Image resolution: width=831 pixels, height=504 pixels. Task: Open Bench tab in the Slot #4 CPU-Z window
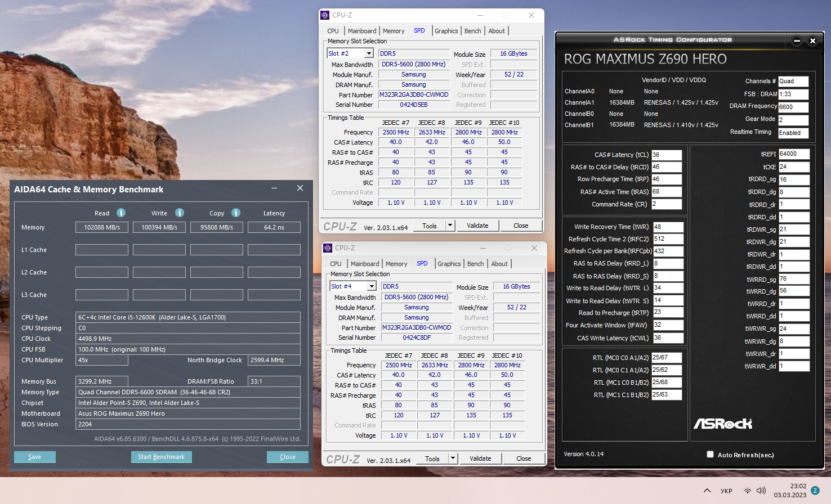[476, 264]
